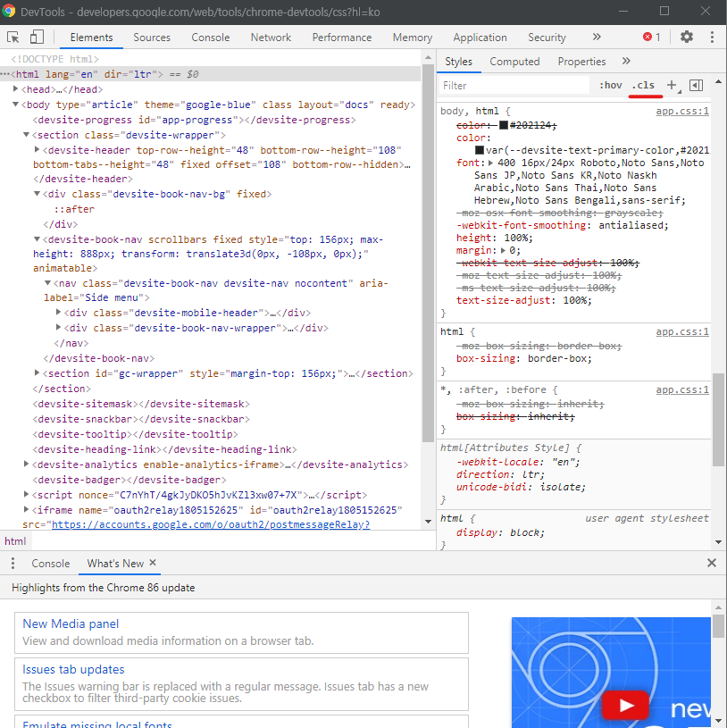Collapse the section devsite-wrapper node
This screenshot has width=727, height=728.
tap(27, 135)
